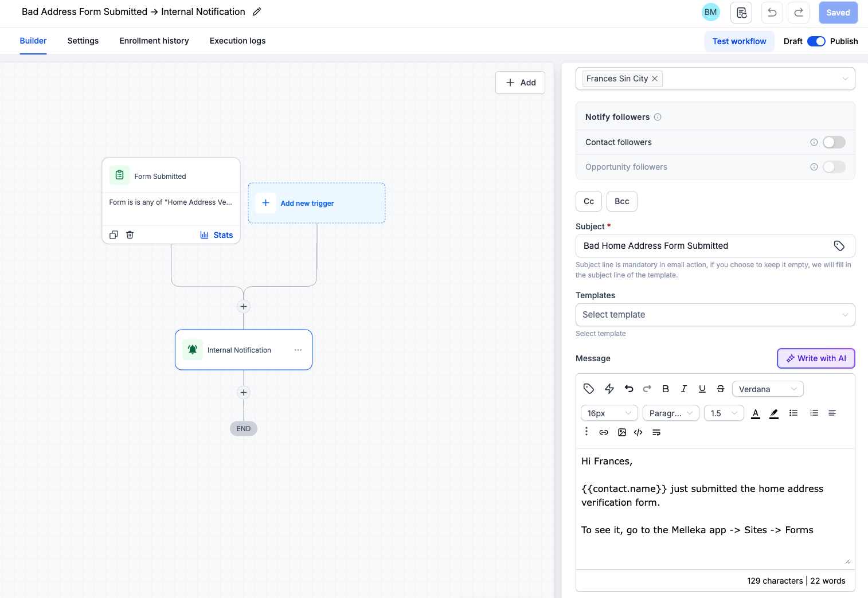
Task: Click Form Submitted clipboard icon
Action: click(119, 175)
